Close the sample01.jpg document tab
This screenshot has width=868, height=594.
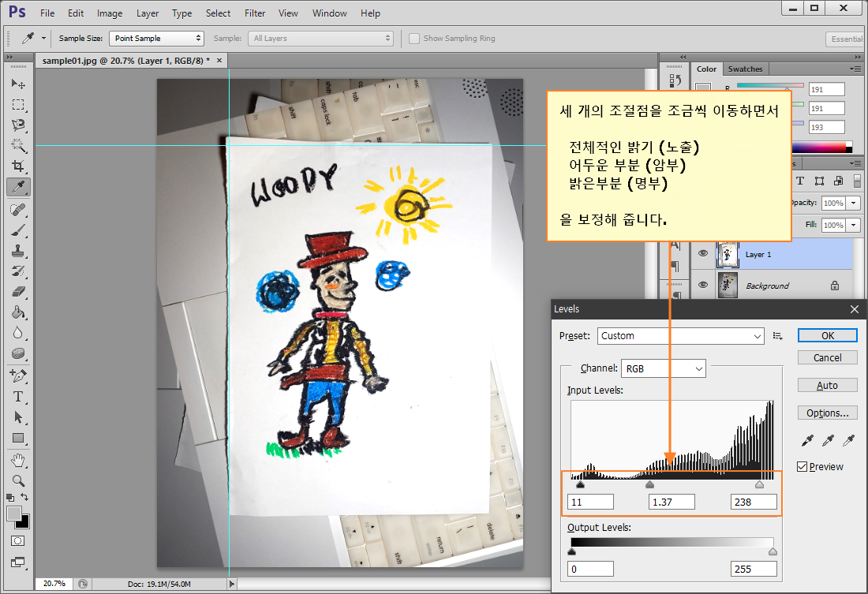[219, 60]
